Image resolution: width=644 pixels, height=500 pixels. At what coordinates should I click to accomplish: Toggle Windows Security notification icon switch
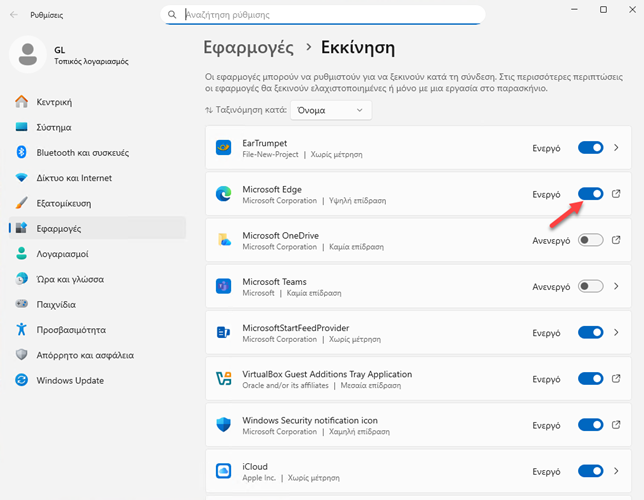[591, 425]
